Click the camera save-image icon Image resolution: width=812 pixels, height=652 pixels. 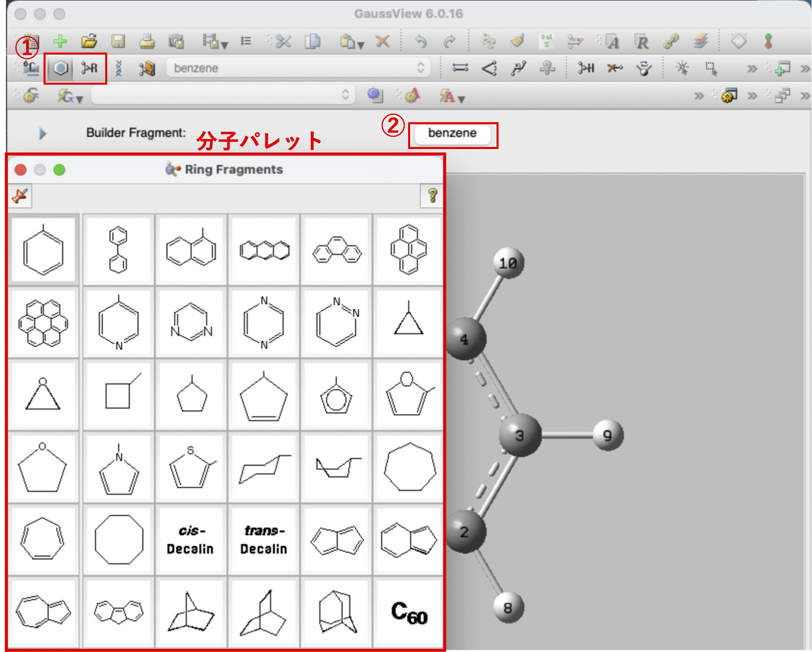[x=176, y=41]
